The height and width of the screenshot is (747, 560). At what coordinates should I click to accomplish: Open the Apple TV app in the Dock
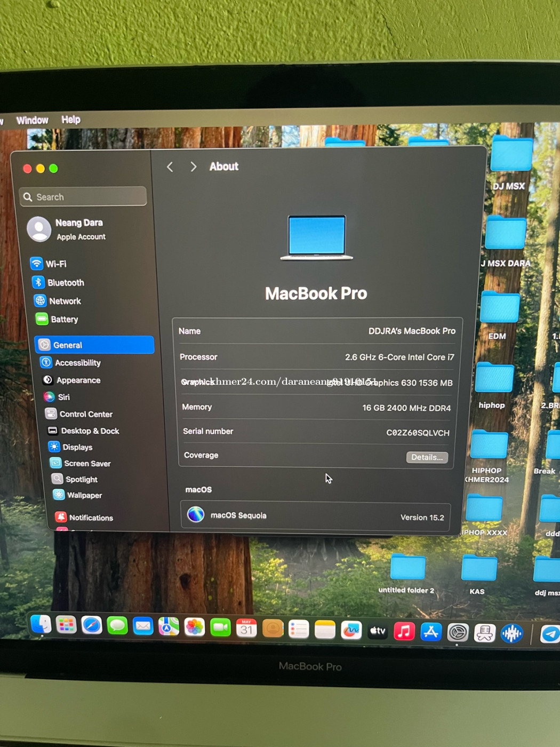click(378, 631)
